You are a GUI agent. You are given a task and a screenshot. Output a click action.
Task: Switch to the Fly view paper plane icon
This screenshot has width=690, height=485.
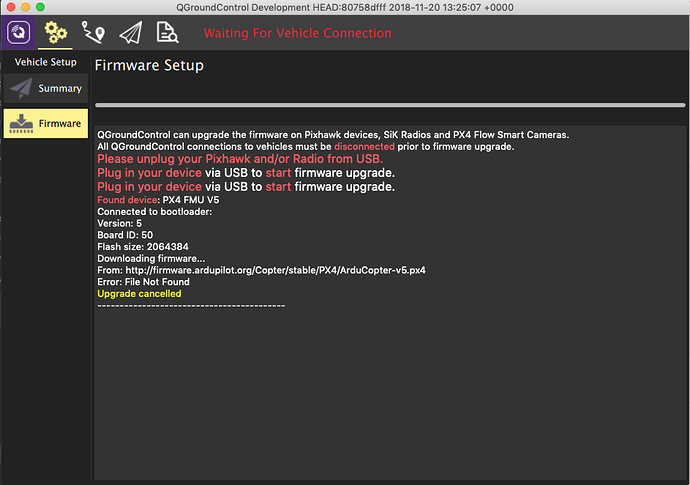(131, 33)
